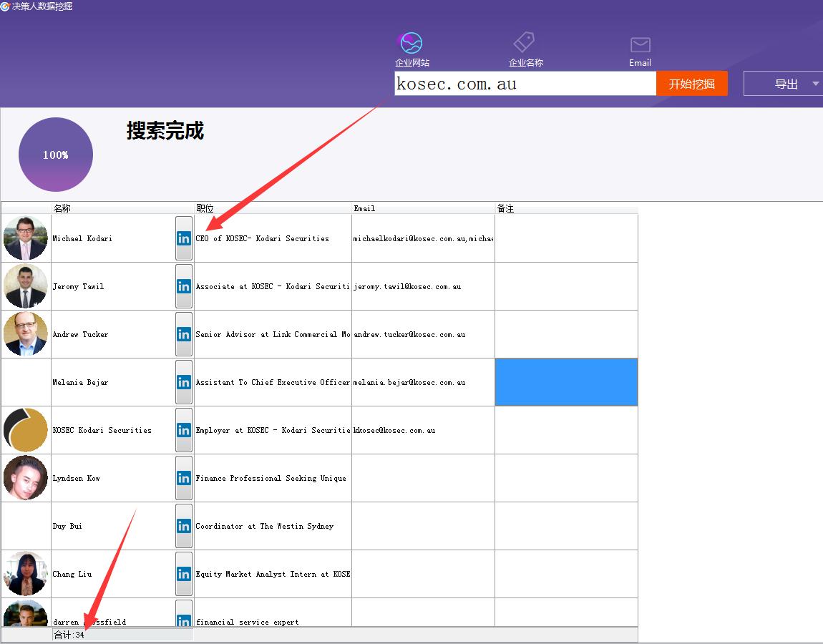Select position cell Senior Advisor at Link Commercial
The width and height of the screenshot is (823, 644).
coord(273,334)
